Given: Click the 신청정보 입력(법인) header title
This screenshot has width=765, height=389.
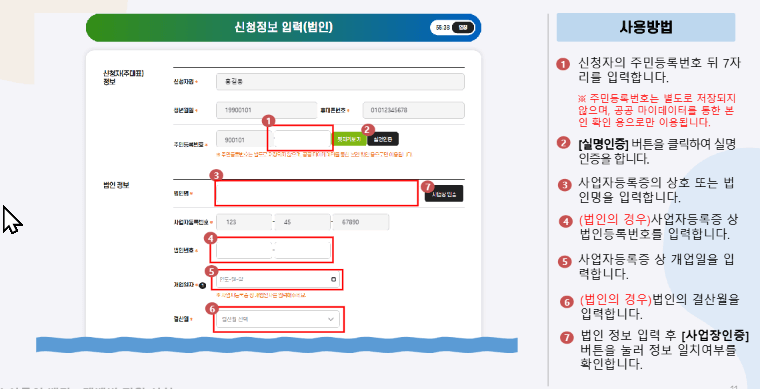Looking at the screenshot, I should coord(283,26).
